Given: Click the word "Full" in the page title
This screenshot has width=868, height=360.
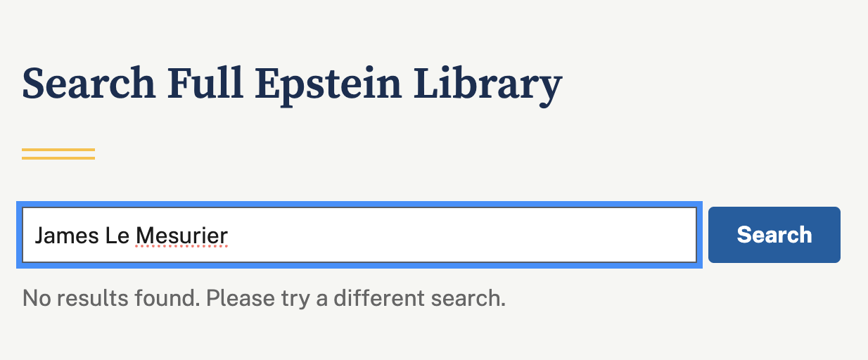Looking at the screenshot, I should [x=205, y=84].
